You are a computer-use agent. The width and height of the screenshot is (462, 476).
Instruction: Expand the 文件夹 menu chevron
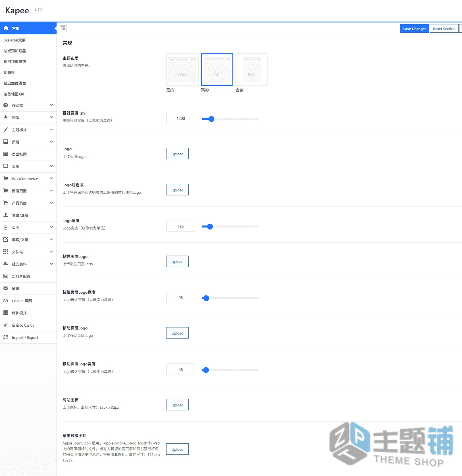(x=51, y=252)
